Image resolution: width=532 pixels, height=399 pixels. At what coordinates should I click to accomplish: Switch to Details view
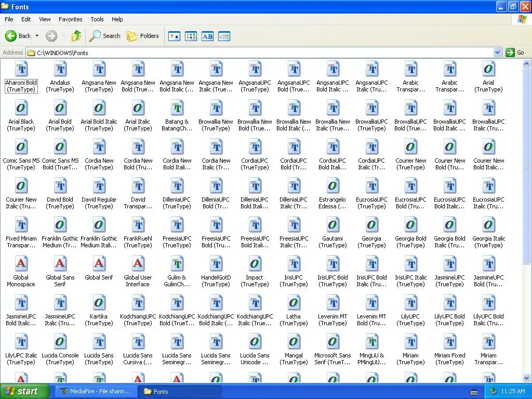(x=224, y=36)
